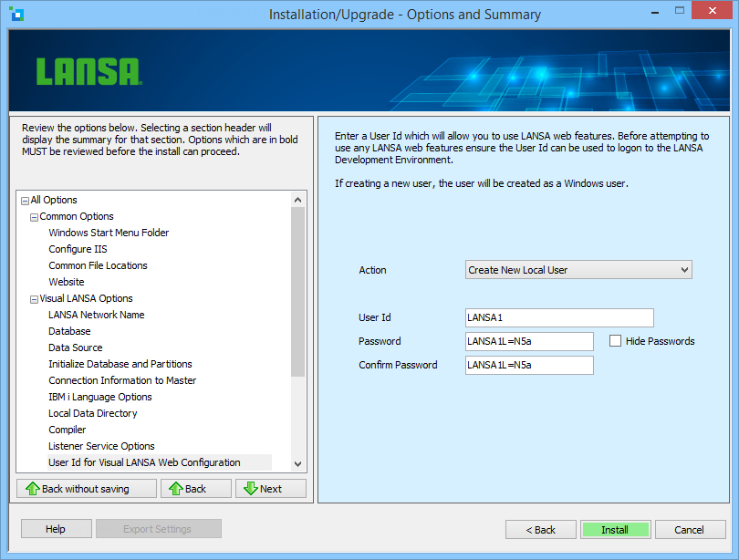Click the tree scrollbar down arrow
This screenshot has width=739, height=560.
297,464
